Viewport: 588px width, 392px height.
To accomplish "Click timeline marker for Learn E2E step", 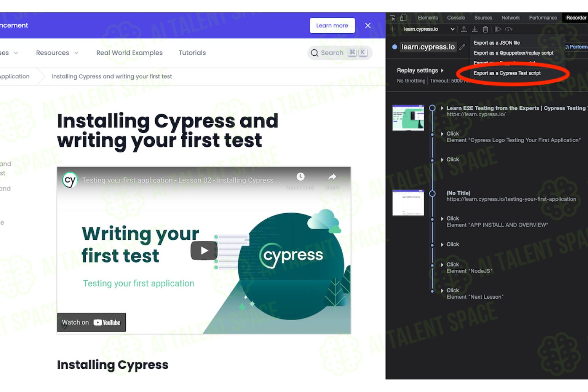I will coord(432,108).
